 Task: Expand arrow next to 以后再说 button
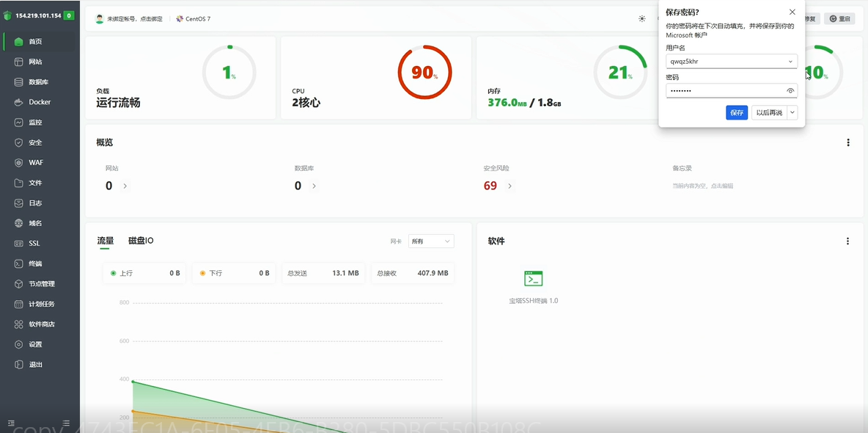(792, 112)
